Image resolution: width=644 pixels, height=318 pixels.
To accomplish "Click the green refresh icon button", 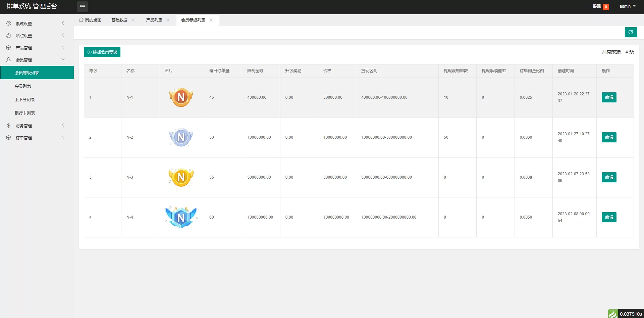I will tap(631, 32).
